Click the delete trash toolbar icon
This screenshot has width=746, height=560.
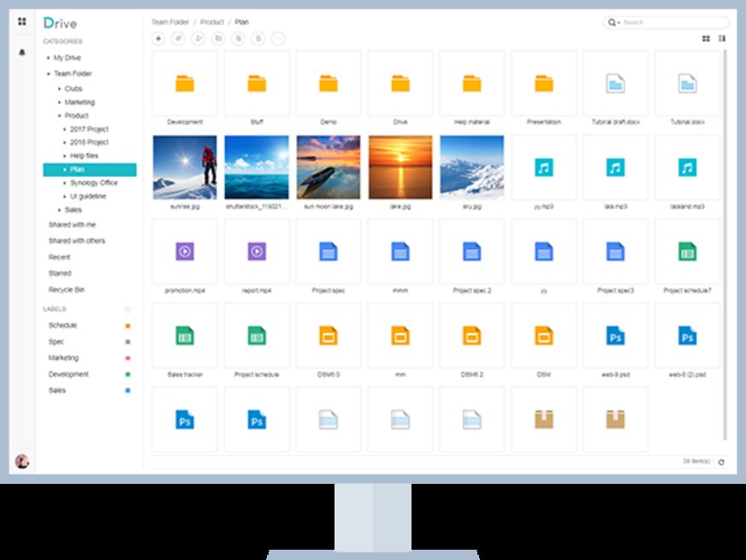click(x=258, y=38)
